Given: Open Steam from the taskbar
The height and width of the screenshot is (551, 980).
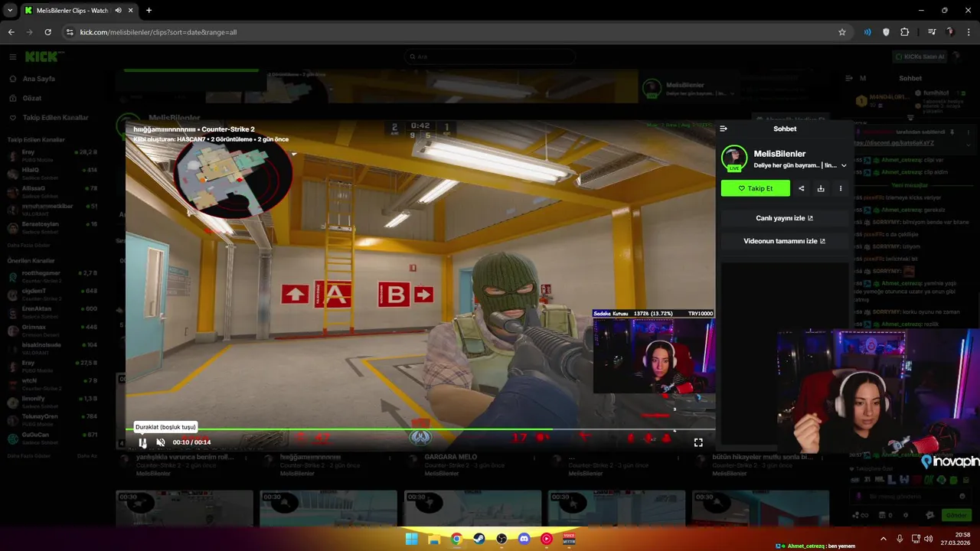Looking at the screenshot, I should point(479,539).
